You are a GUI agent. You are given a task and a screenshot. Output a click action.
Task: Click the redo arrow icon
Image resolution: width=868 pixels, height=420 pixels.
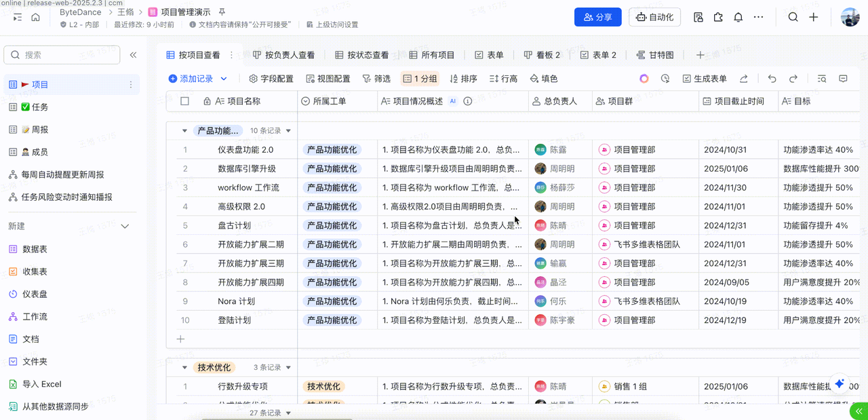793,79
